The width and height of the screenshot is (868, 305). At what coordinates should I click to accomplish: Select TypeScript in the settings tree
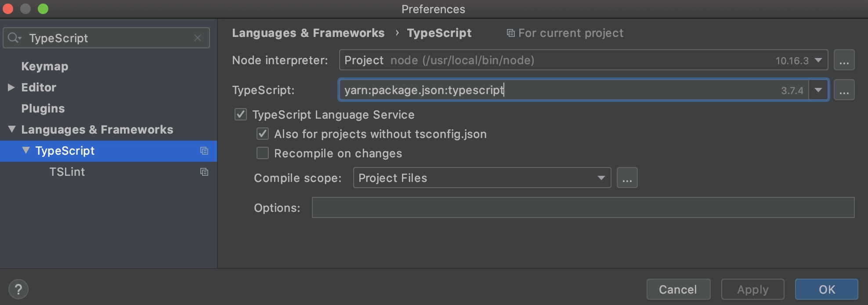coord(65,151)
